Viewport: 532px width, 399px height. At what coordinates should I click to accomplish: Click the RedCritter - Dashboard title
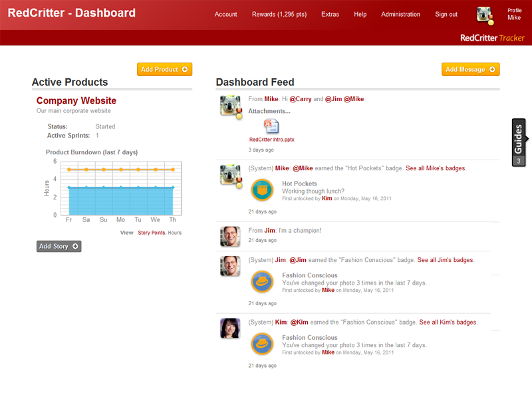pos(72,13)
